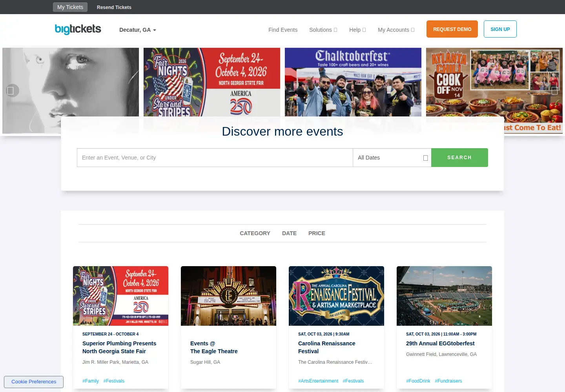Open the All Dates dropdown
The height and width of the screenshot is (392, 565).
coord(392,158)
